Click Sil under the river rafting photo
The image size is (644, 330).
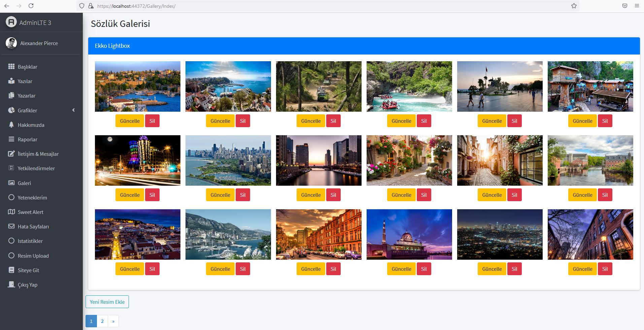point(424,121)
